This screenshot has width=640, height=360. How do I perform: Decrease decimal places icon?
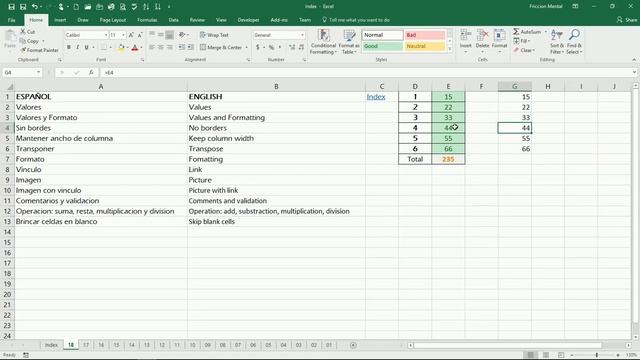301,47
